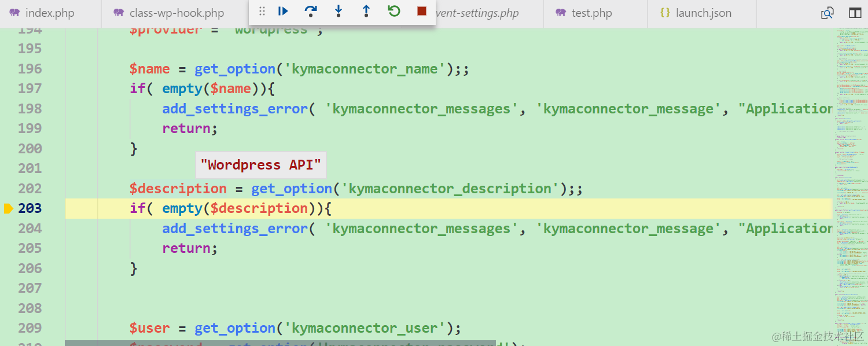Click 'kymaconnector_description' string on line 202
Viewport: 868px width, 346px height.
pos(450,189)
